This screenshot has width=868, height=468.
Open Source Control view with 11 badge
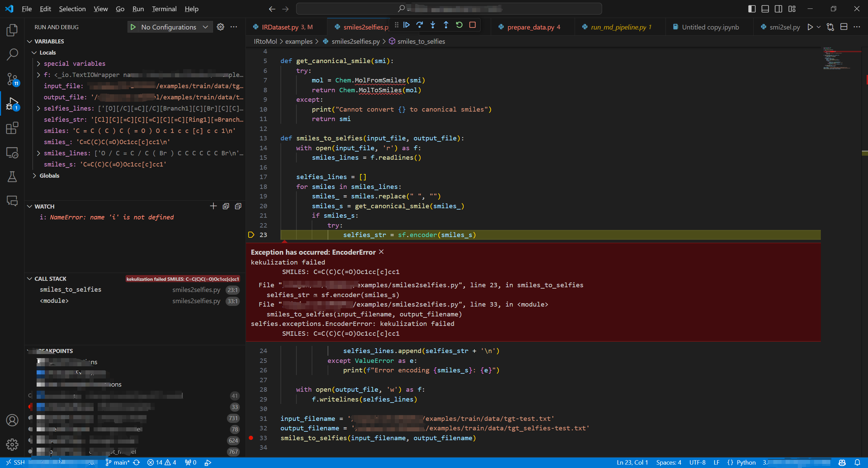(x=12, y=79)
